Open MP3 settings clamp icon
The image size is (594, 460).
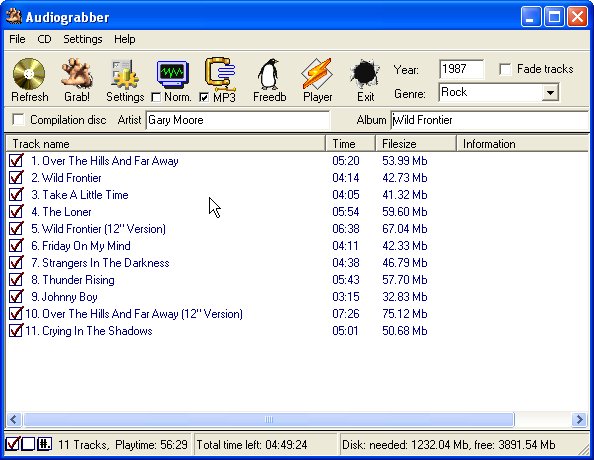[220, 74]
